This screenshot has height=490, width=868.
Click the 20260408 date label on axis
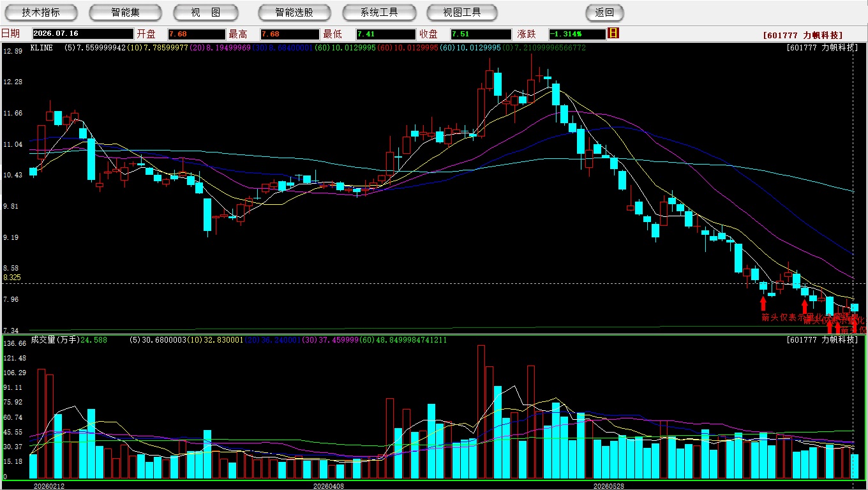click(x=329, y=486)
